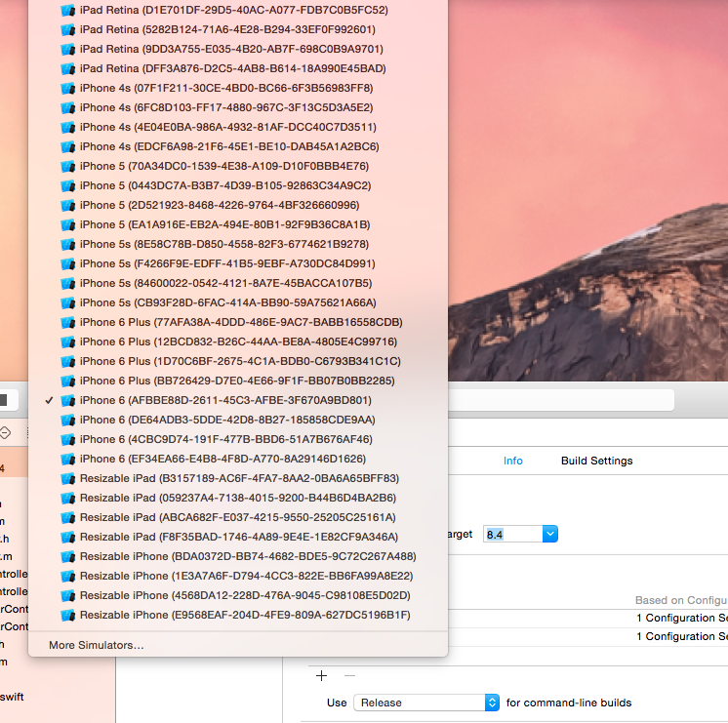This screenshot has height=723, width=728.
Task: Select iPhone 4s (6FC8D103-FF17-4880-967C-3F13C5D3A5E2)
Action: point(238,107)
